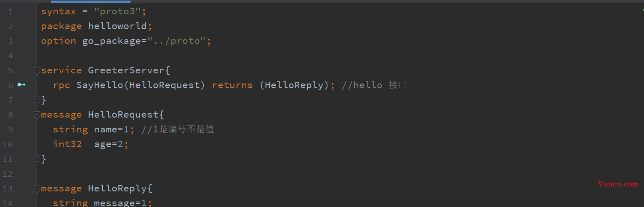Click line number 10 in the gutter
Screen dimensions: 644x207
(8, 145)
